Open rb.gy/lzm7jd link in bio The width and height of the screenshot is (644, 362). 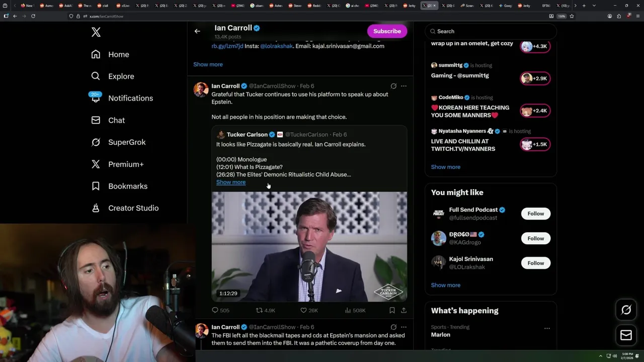pos(227,46)
